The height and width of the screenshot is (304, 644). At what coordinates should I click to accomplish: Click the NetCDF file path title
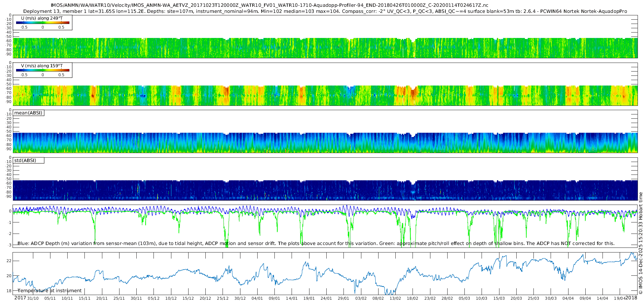(x=269, y=5)
